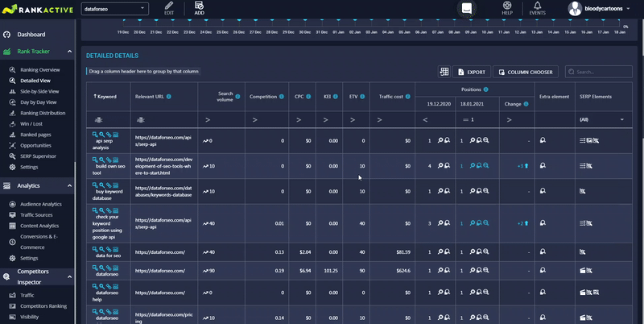Open Ranking Distribution page
The image size is (644, 324).
[43, 113]
